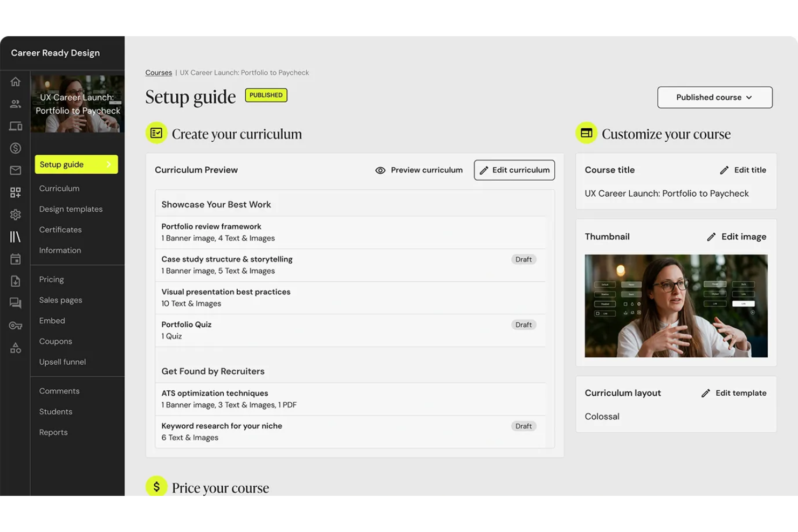Screen dimensions: 798x532
Task: Expand the Setup guide chevron arrow
Action: click(109, 164)
